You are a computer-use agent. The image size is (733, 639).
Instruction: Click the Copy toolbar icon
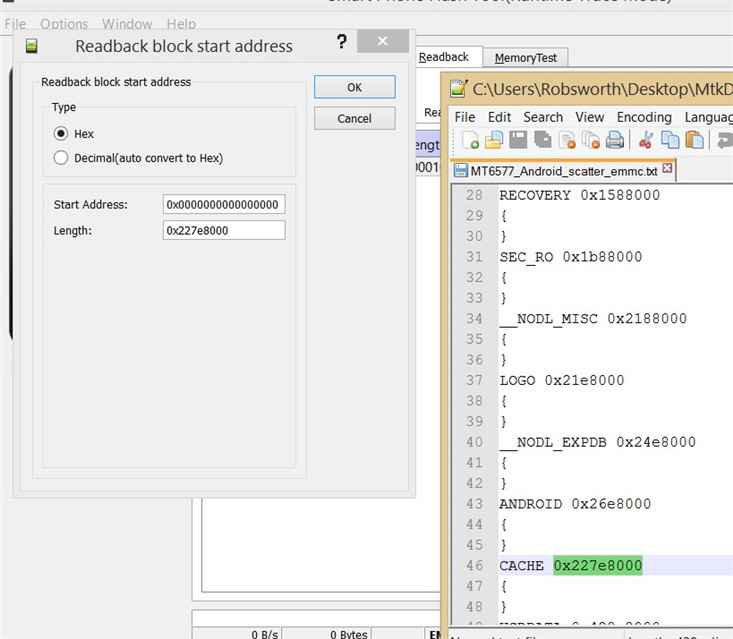tap(670, 141)
